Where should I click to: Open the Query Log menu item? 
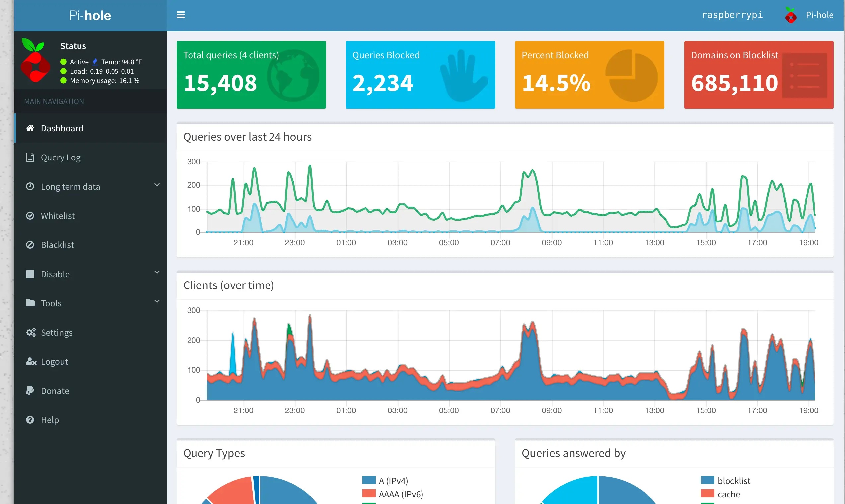61,157
